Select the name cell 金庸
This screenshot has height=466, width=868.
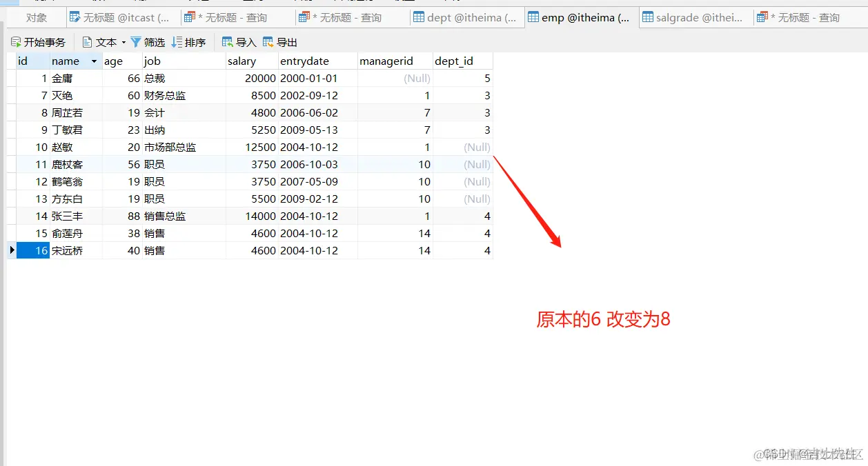(x=76, y=79)
